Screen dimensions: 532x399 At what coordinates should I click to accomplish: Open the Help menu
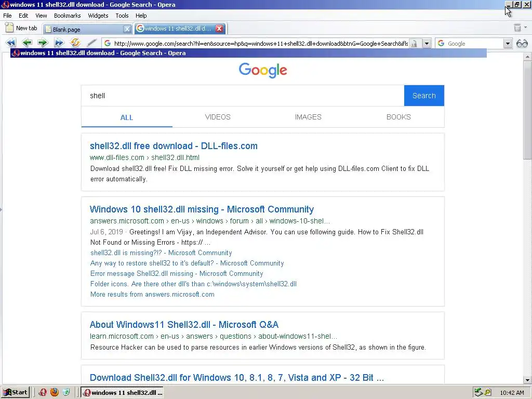click(x=141, y=16)
